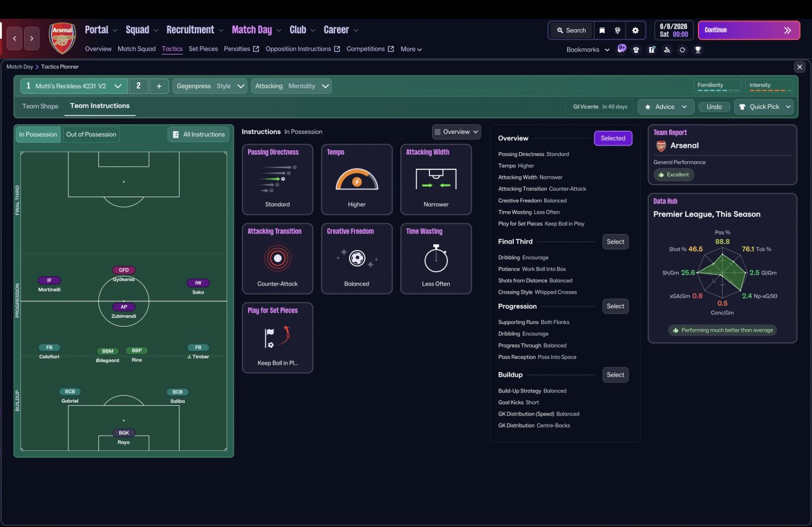
Task: Click the circular refresh arrows shortcut icon
Action: pyautogui.click(x=682, y=49)
